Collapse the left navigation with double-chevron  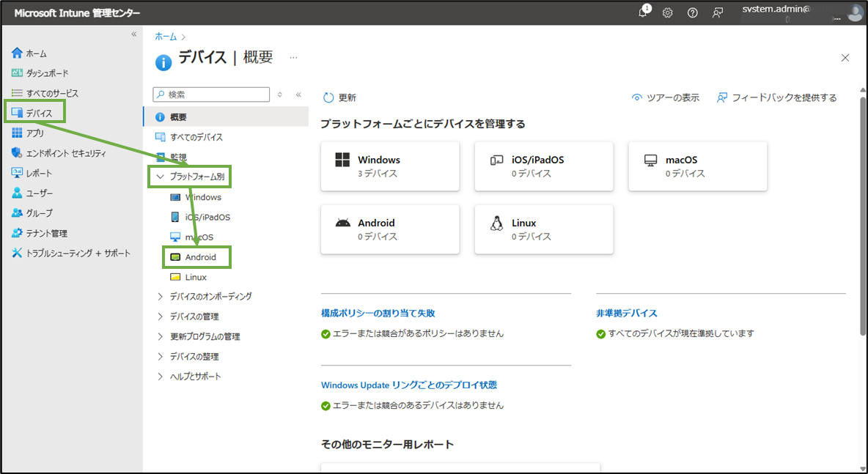(x=133, y=34)
